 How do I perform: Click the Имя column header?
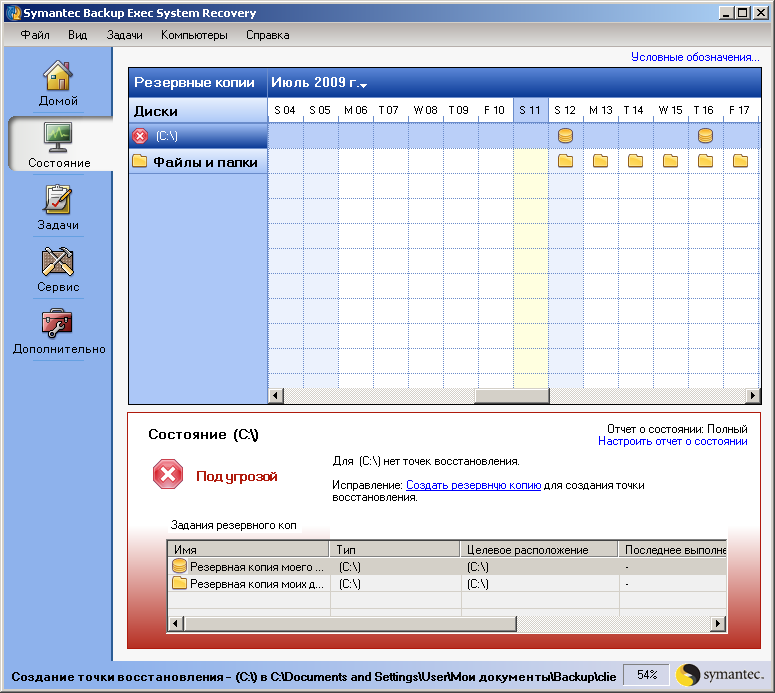click(x=249, y=549)
